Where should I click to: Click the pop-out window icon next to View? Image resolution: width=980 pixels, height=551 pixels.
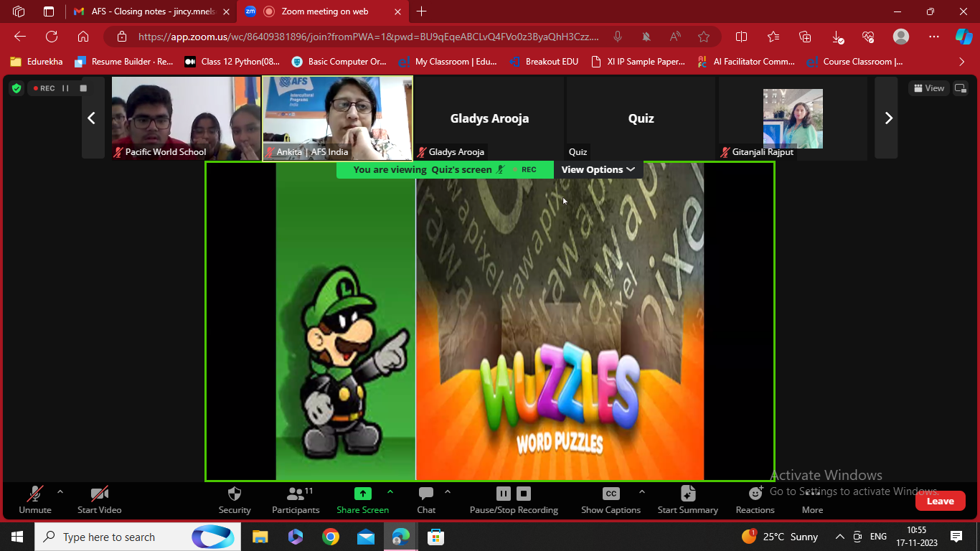(961, 88)
